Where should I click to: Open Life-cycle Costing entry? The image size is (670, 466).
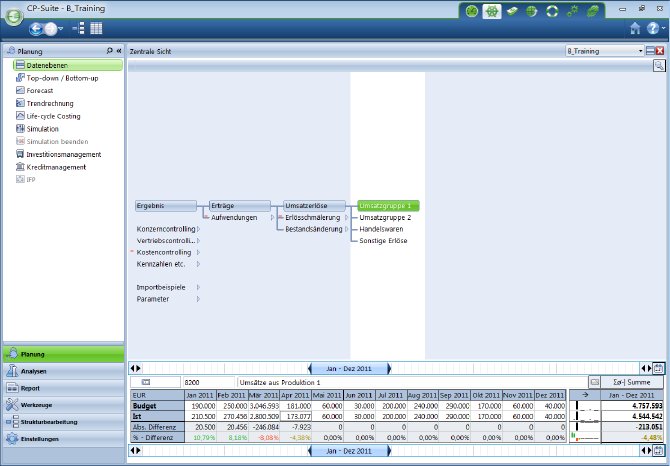pyautogui.click(x=48, y=116)
